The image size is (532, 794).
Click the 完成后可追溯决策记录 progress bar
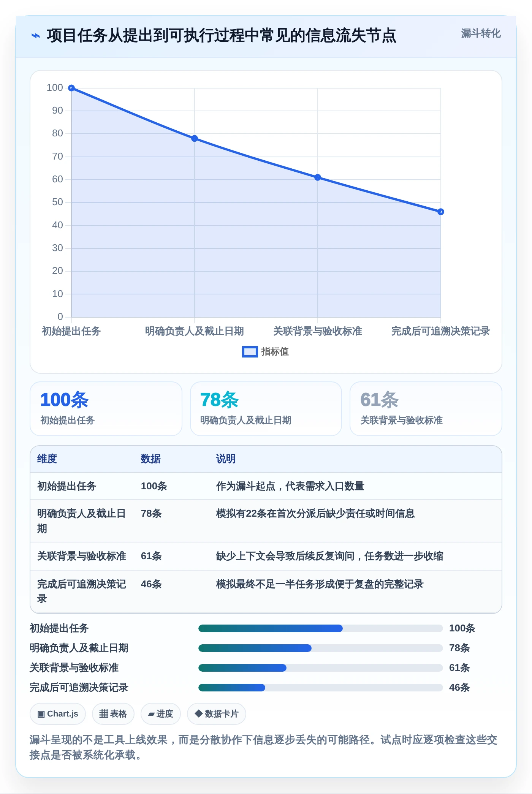tap(320, 688)
